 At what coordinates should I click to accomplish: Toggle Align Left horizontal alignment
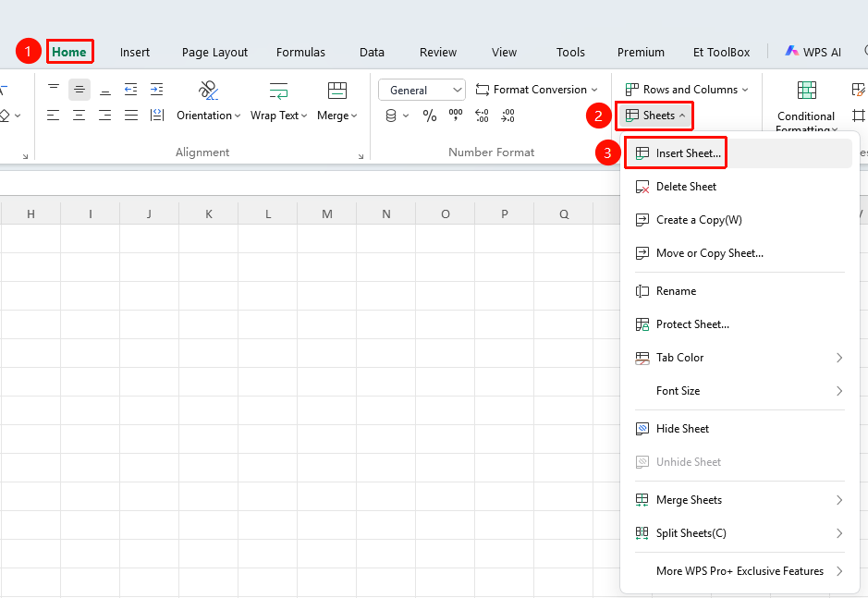coord(53,116)
